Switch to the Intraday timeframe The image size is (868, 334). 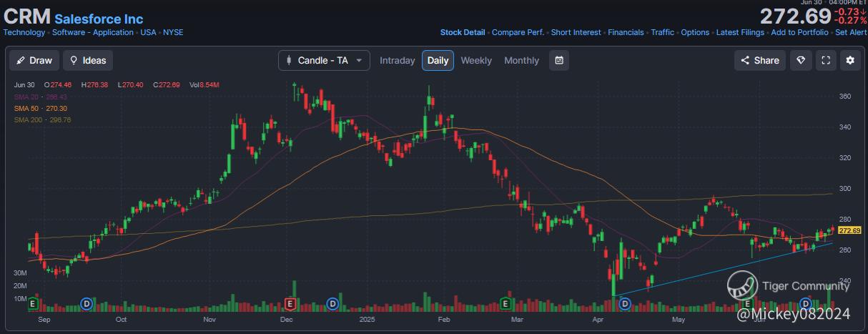397,61
